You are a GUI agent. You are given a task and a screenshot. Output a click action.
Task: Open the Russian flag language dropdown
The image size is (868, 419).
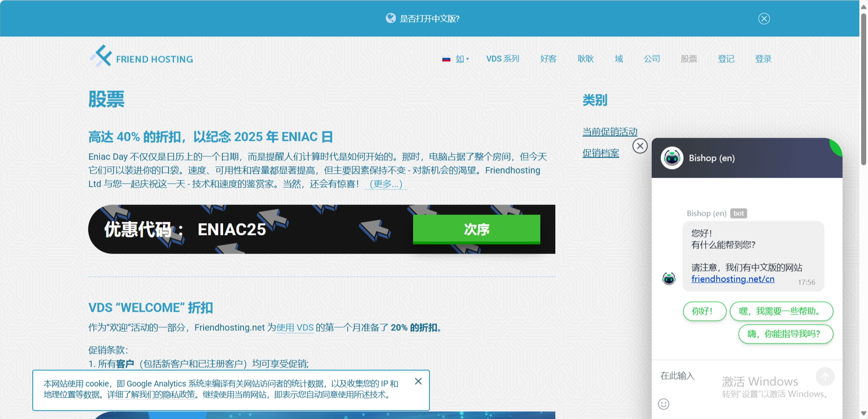[x=456, y=59]
